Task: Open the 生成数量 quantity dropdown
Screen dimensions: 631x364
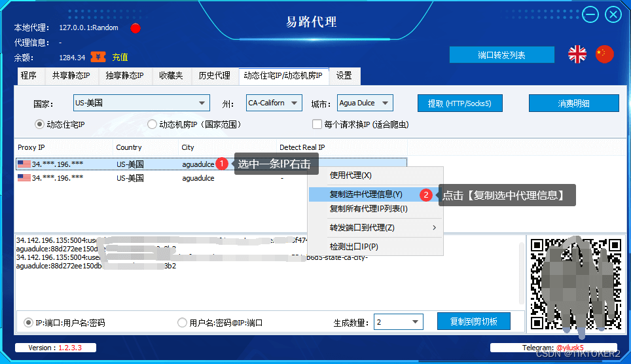Action: 399,321
